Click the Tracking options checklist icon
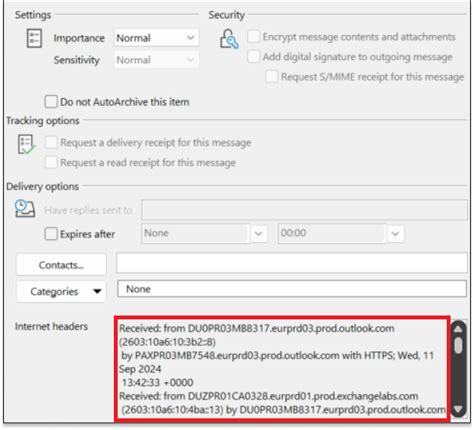Viewport: 474px width, 430px height. pyautogui.click(x=26, y=144)
